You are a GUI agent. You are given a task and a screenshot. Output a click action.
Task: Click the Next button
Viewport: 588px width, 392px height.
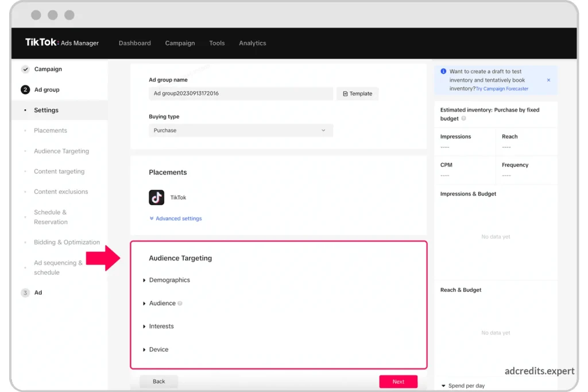(x=398, y=382)
